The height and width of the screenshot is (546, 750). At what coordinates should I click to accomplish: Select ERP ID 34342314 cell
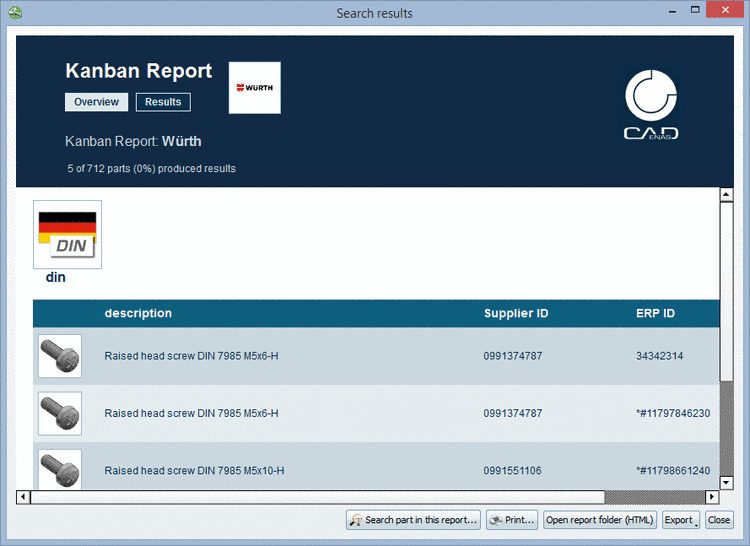[660, 356]
